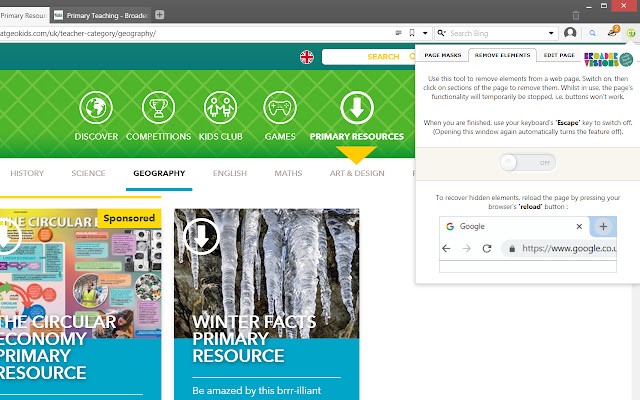Click the UK flag language icon
Image resolution: width=640 pixels, height=400 pixels.
(306, 57)
